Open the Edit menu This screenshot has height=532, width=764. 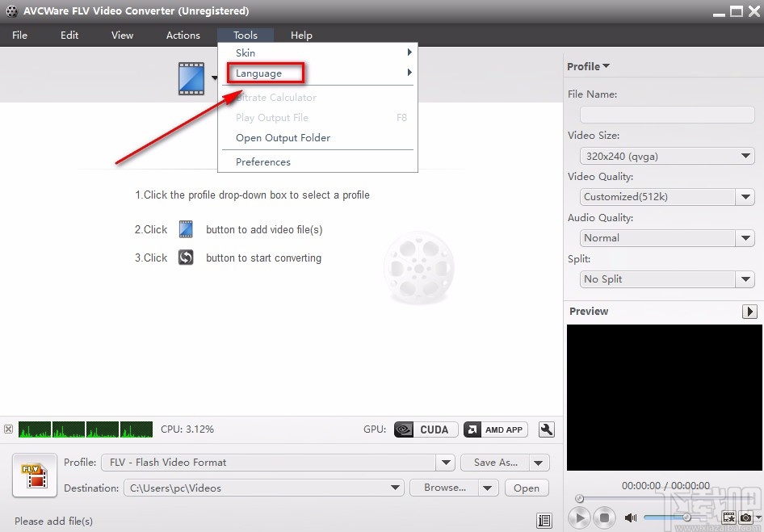click(69, 35)
